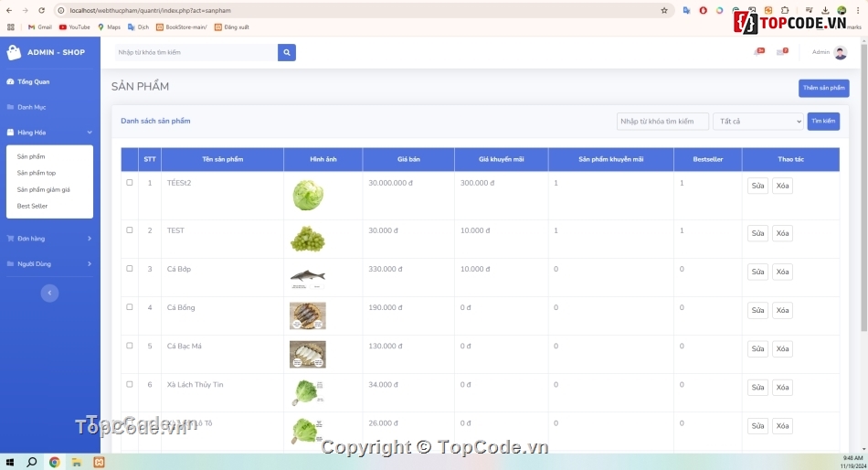Select Sản phẩm top submenu item
The width and height of the screenshot is (868, 470).
click(x=37, y=173)
